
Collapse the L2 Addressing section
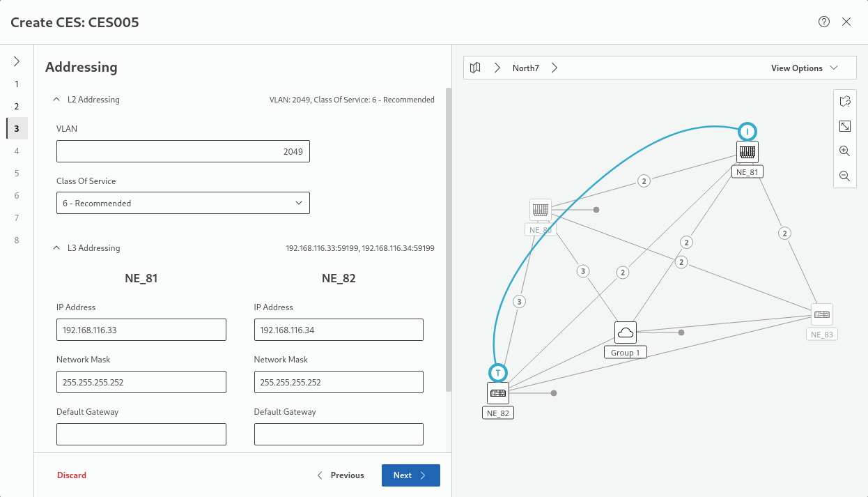[56, 100]
